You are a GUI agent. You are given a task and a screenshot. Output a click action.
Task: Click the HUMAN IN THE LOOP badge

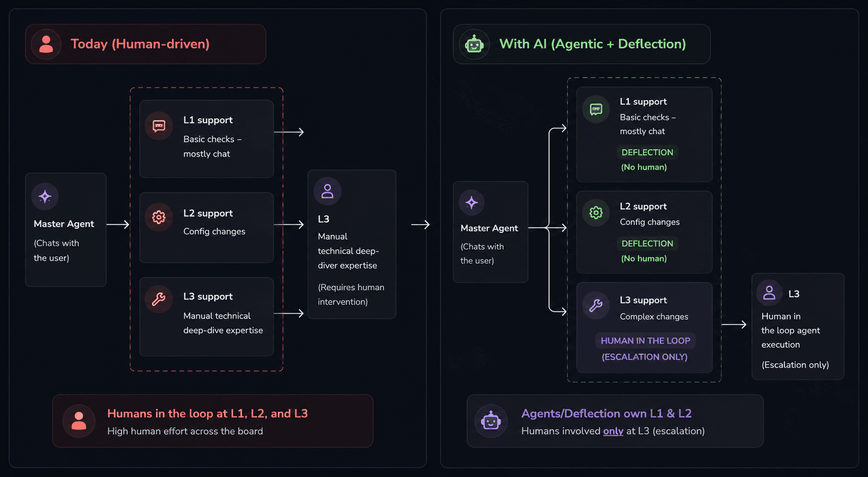point(645,341)
